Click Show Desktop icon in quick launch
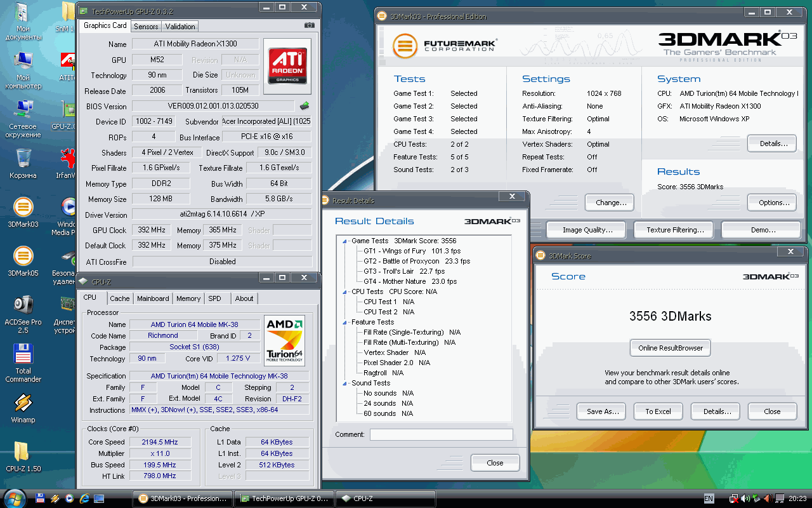 pos(98,499)
